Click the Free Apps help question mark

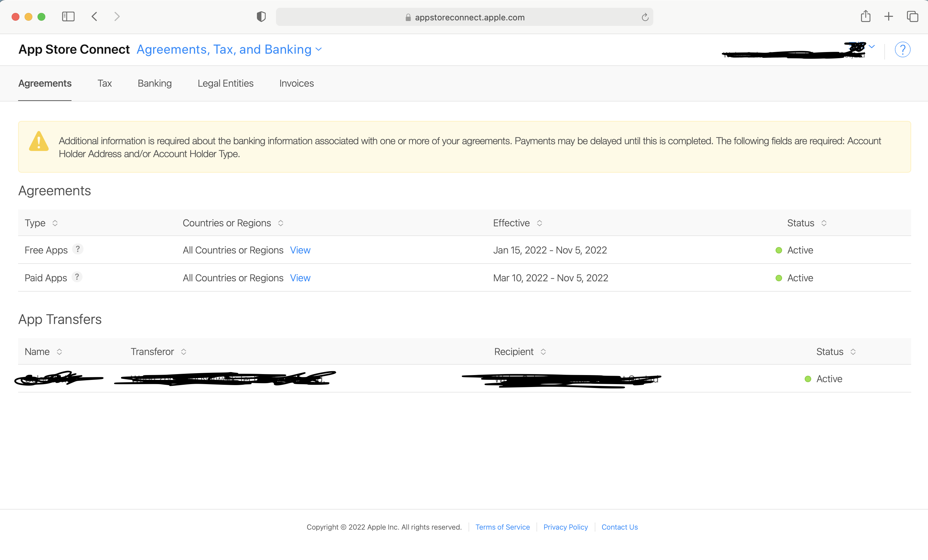[x=78, y=249]
